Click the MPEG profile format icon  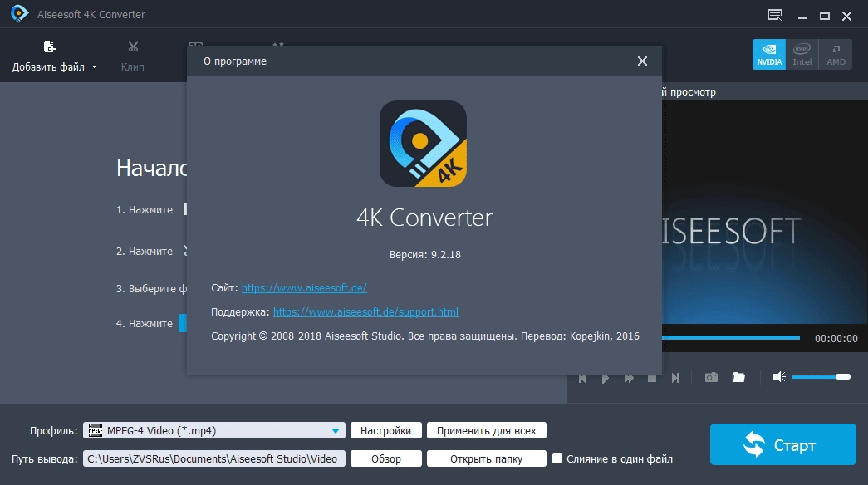tap(96, 430)
